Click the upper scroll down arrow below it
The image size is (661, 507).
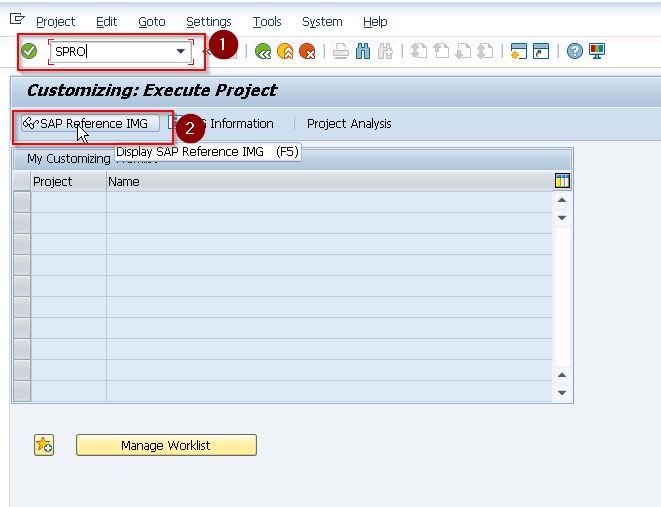(x=562, y=218)
